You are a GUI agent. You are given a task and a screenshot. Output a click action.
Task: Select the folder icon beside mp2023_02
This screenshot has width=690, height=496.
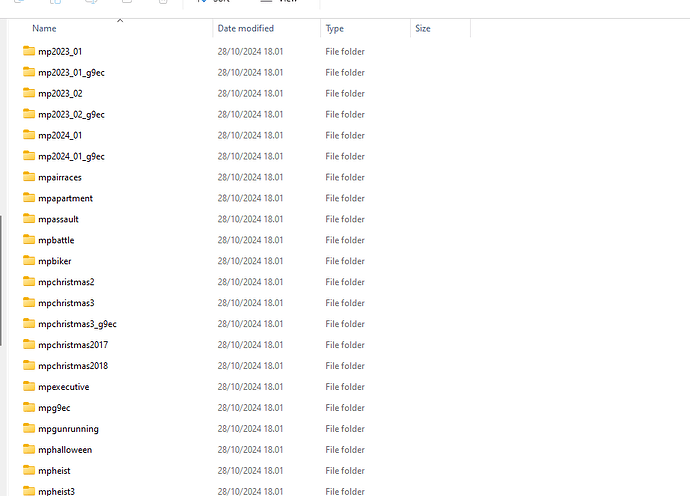[29, 93]
